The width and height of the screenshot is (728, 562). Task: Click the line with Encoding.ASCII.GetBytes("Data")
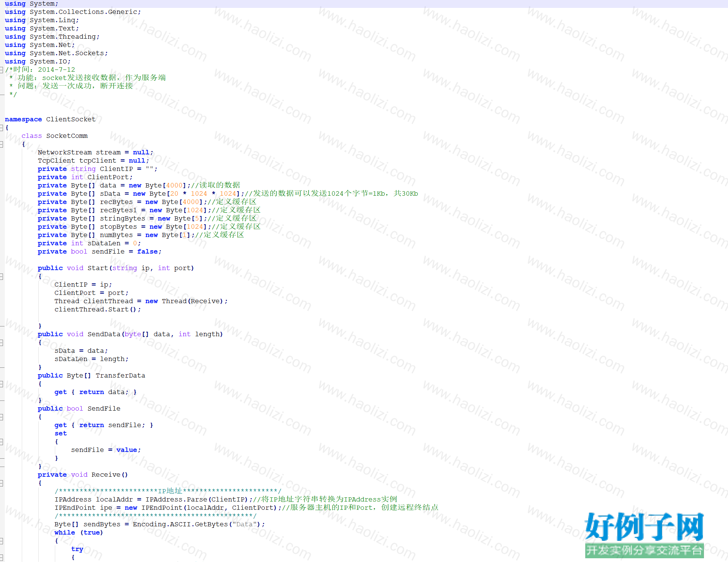[160, 524]
